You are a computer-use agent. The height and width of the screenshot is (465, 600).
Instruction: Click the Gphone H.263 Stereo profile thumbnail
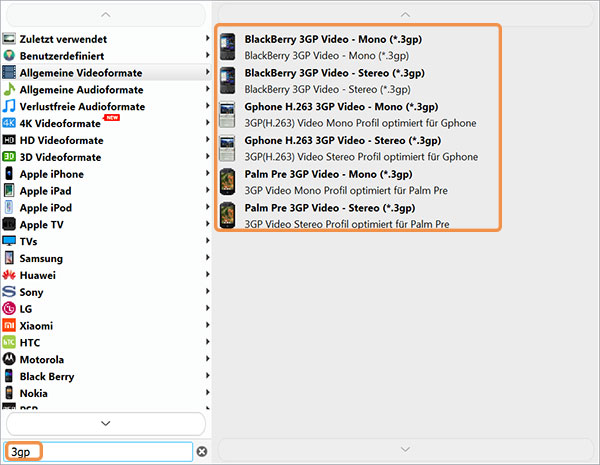click(228, 148)
